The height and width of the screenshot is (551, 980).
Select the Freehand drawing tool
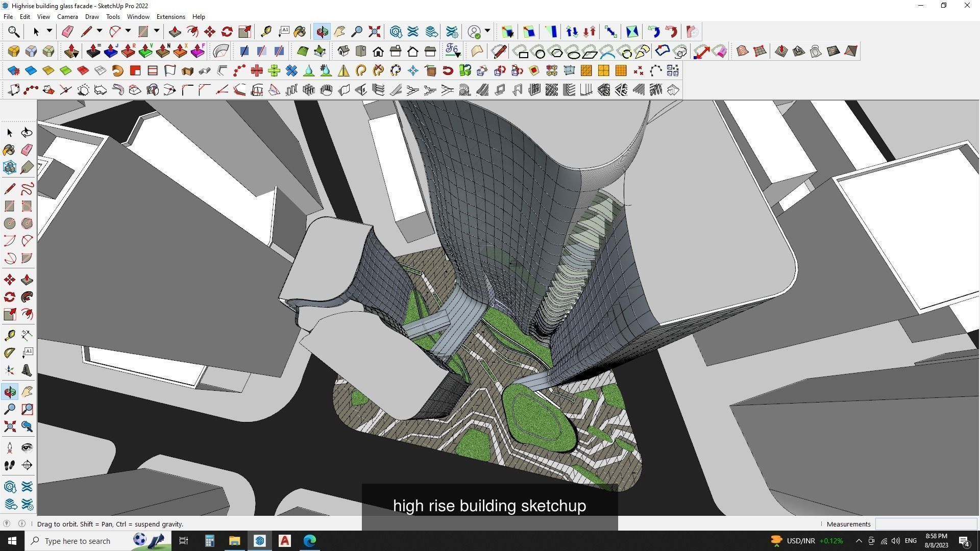pos(27,189)
